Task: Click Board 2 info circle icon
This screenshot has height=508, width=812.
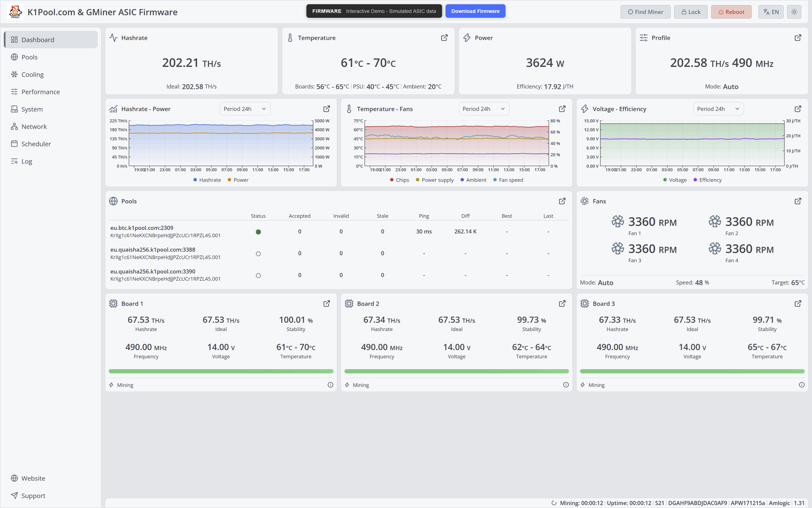Action: click(566, 385)
